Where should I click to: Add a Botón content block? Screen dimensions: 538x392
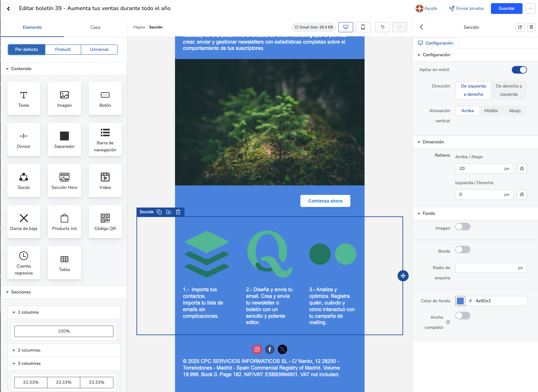(105, 98)
